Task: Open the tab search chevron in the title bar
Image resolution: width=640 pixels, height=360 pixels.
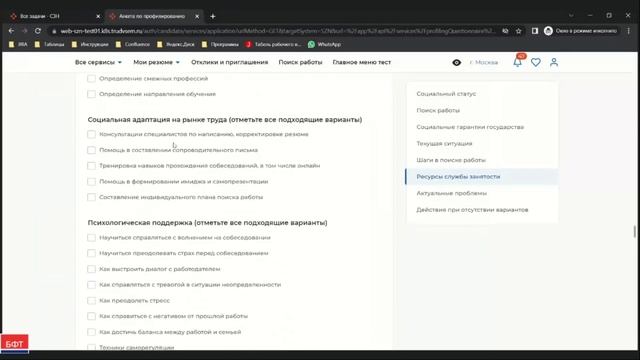Action: (x=571, y=16)
